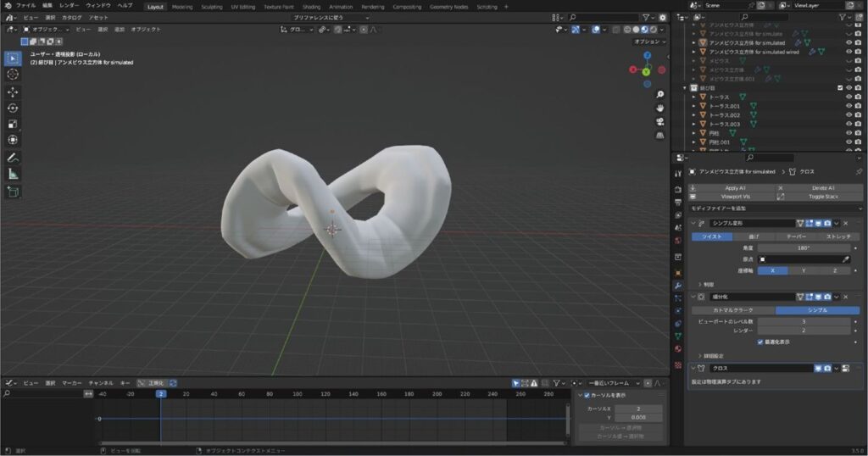This screenshot has height=456, width=868.
Task: Open the Physics properties tab icon
Action: 678,310
